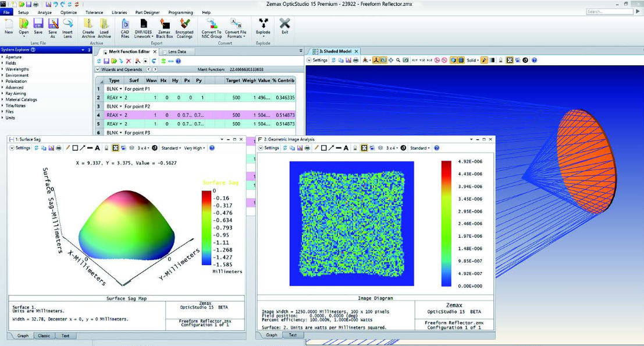Collapse the Wizards and Operands section
644x346 pixels.
98,69
